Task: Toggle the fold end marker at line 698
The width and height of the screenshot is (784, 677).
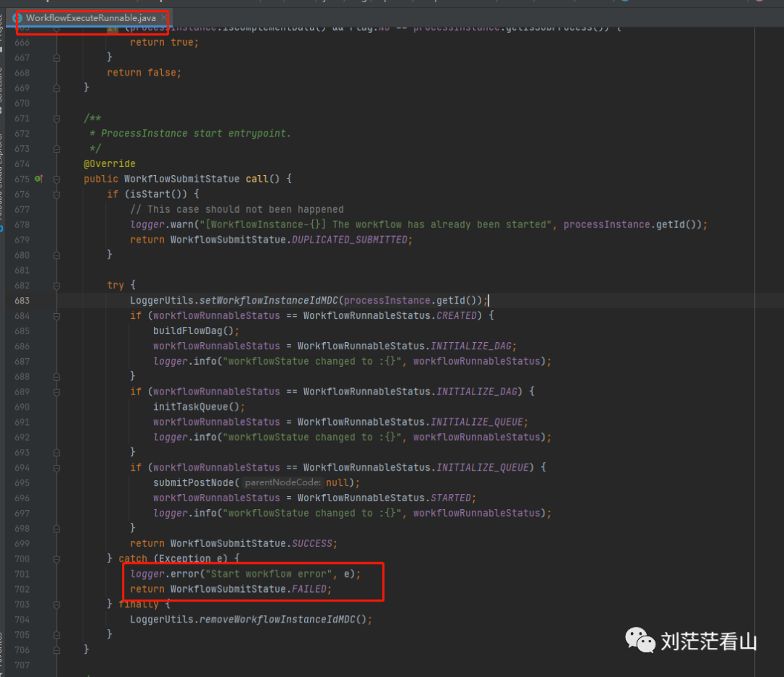Action: tap(57, 529)
